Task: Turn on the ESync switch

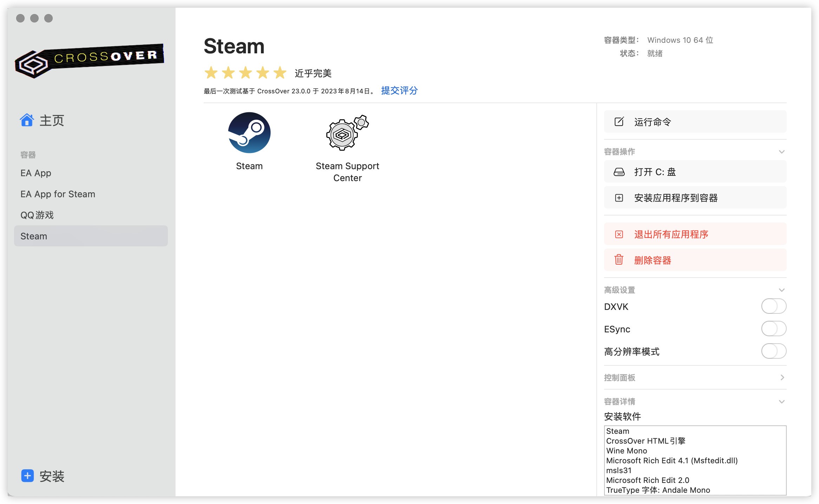Action: 774,329
